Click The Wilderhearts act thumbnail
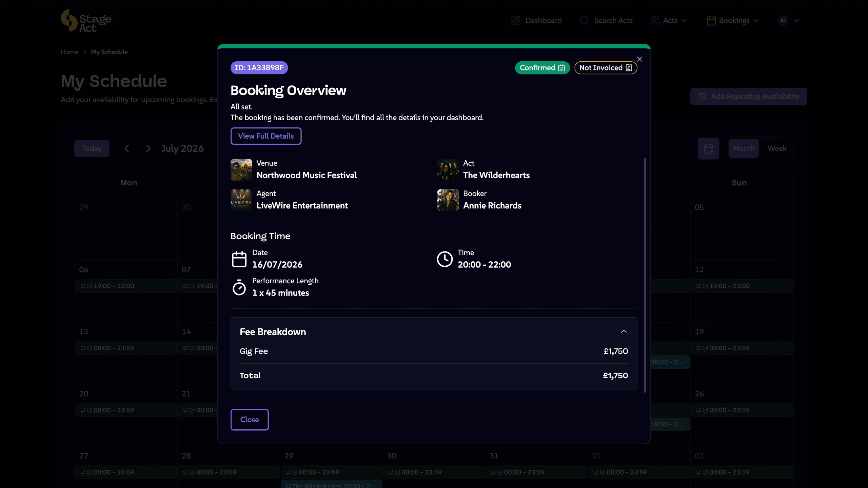 click(x=448, y=169)
